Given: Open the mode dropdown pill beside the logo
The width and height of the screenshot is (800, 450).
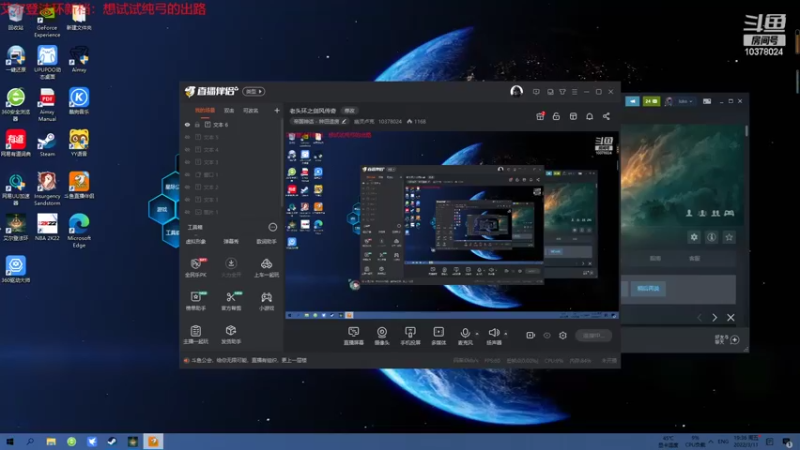Looking at the screenshot, I should click(x=254, y=91).
